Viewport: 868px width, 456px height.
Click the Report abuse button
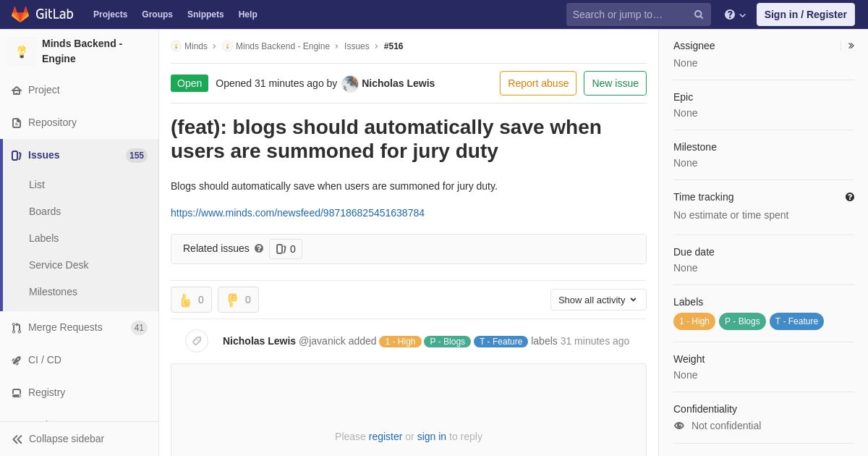click(x=538, y=83)
